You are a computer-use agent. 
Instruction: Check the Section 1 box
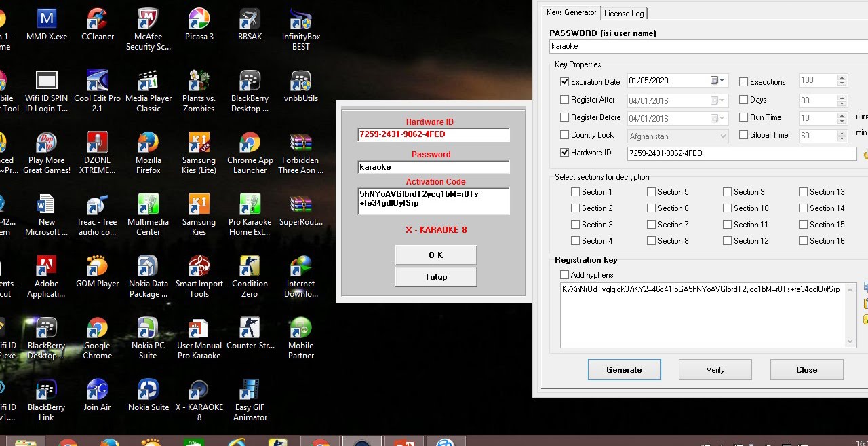point(575,191)
